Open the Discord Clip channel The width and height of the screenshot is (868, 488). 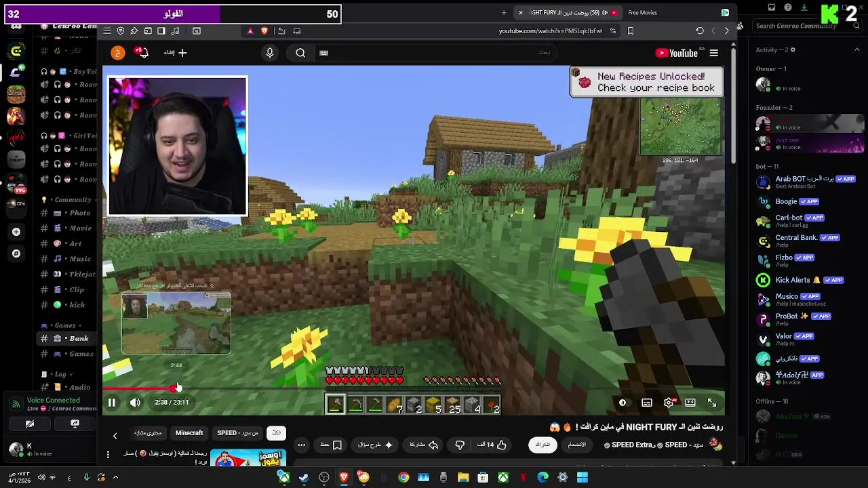pos(66,289)
